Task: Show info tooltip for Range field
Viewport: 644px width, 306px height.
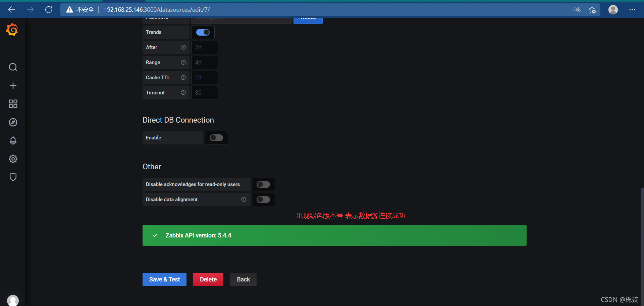Action: coord(183,62)
